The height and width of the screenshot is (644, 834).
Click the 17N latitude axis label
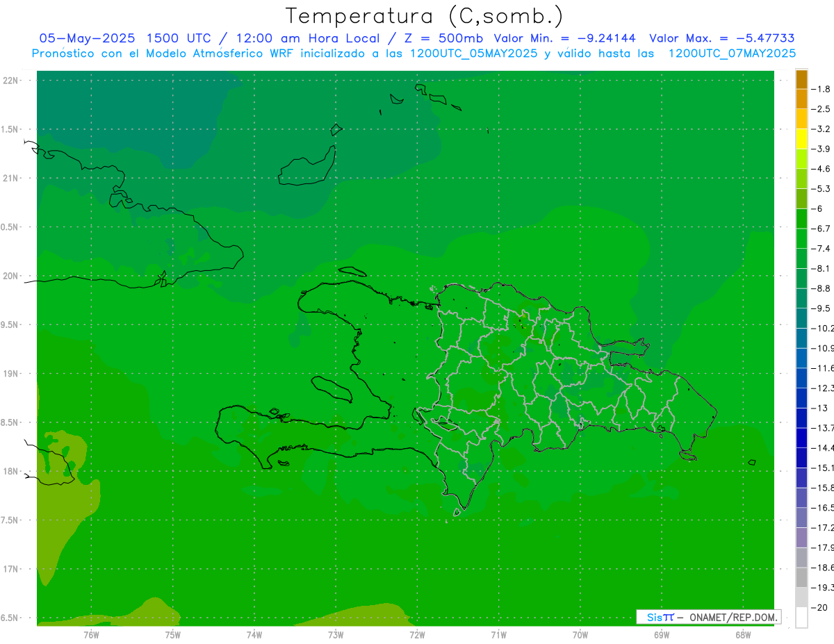tap(11, 569)
